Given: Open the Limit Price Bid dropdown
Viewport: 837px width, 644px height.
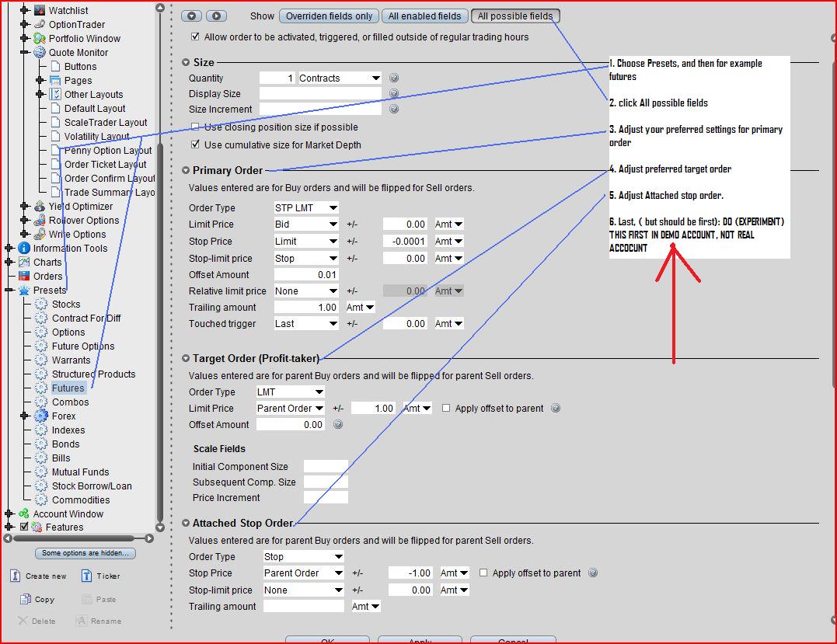Looking at the screenshot, I should [306, 224].
